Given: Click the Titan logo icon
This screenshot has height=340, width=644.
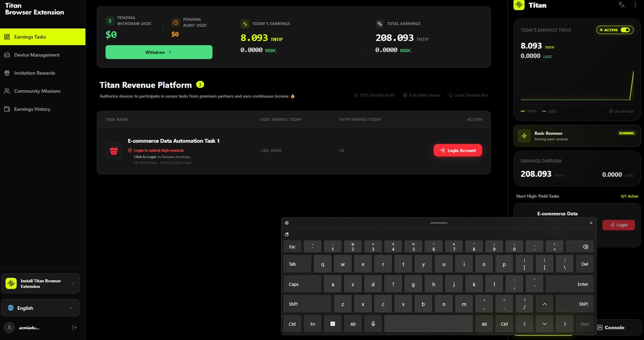Looking at the screenshot, I should coord(519,5).
